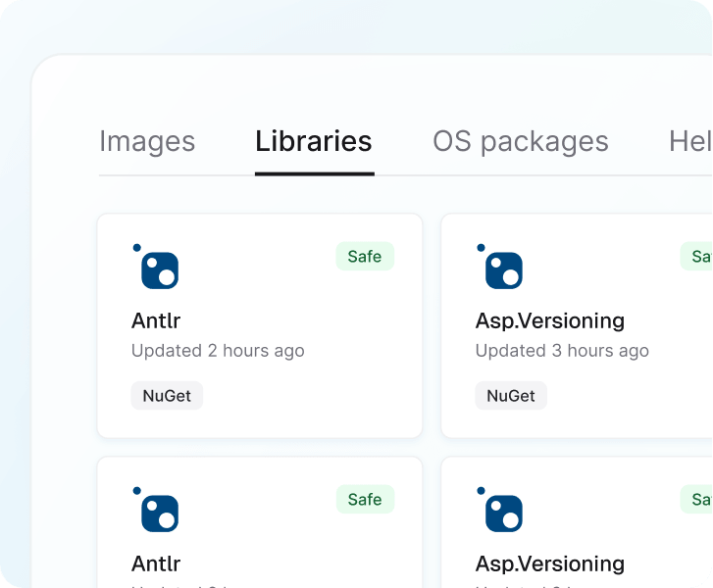Open the OS packages tab
The image size is (713, 588).
(520, 141)
